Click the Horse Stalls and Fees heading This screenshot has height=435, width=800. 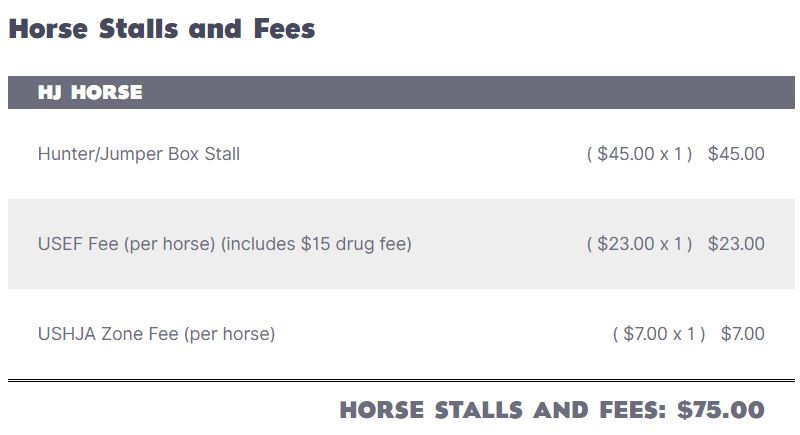point(162,29)
